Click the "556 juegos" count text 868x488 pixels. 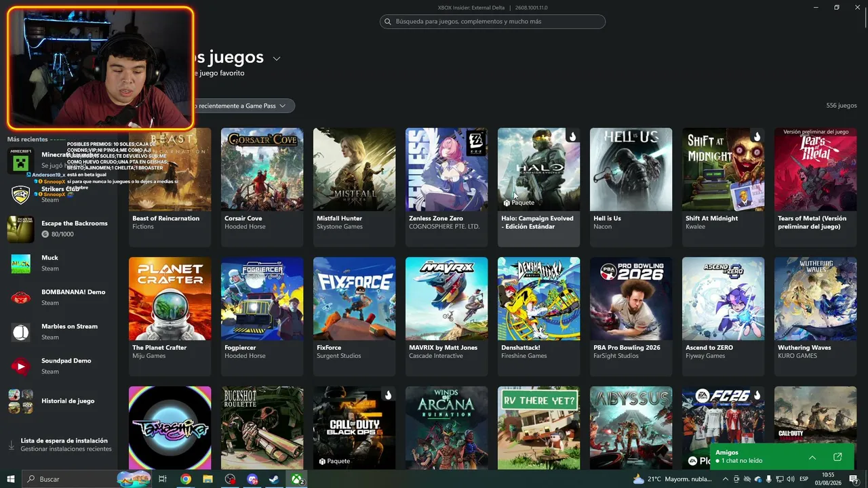(x=842, y=106)
